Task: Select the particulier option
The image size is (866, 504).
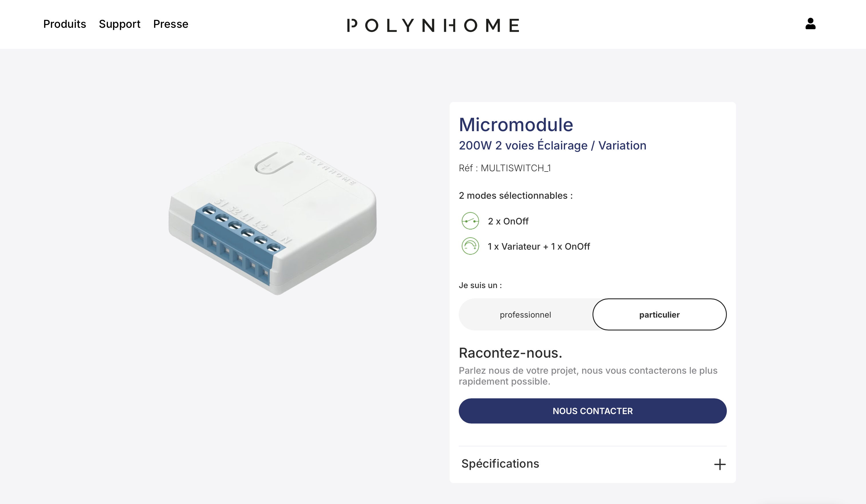Action: coord(659,314)
